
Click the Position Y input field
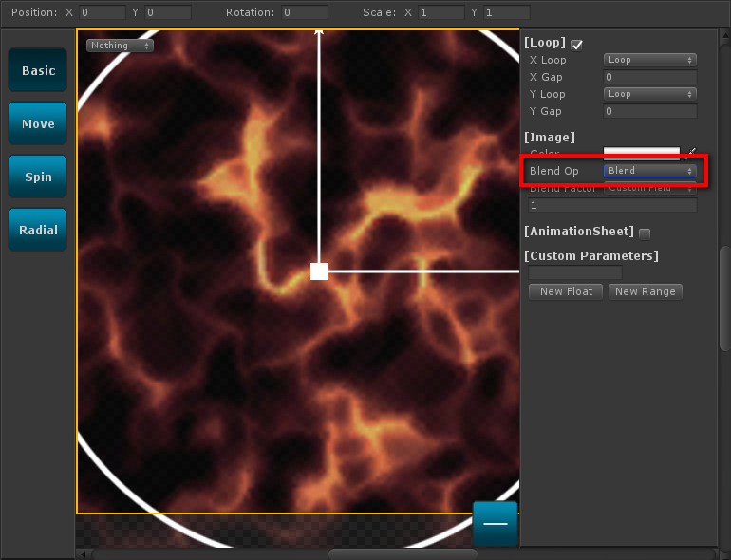tap(168, 12)
